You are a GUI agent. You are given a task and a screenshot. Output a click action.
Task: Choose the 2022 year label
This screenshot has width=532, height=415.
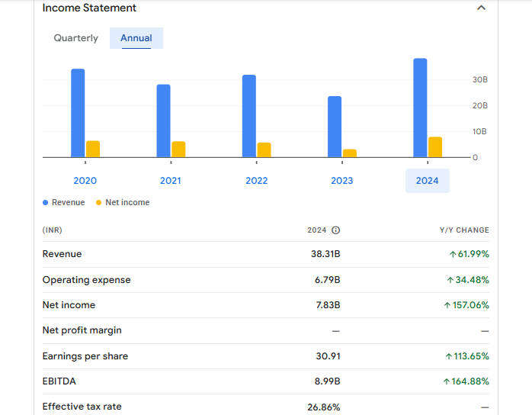pos(257,181)
